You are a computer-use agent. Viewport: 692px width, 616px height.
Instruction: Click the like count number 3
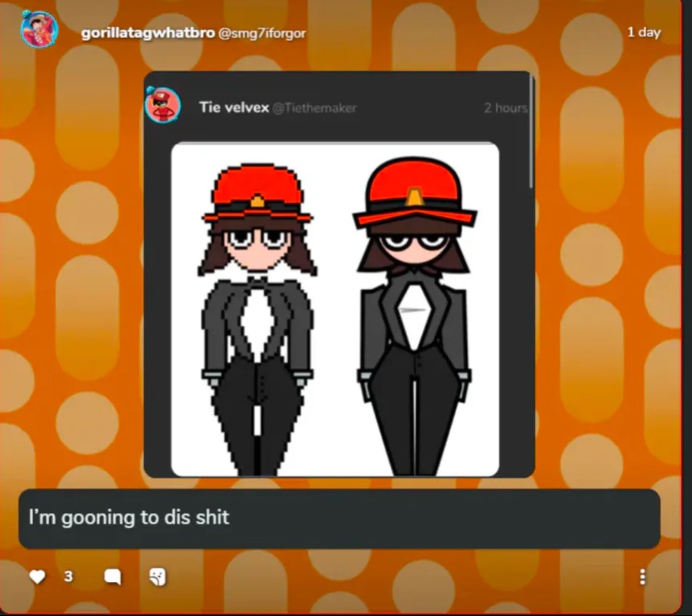coord(68,577)
